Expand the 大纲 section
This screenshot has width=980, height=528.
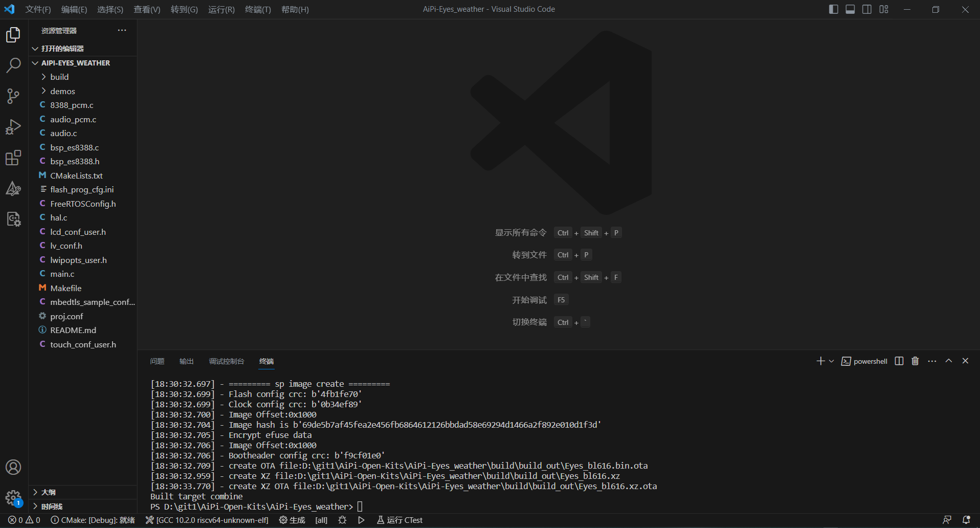click(83, 492)
